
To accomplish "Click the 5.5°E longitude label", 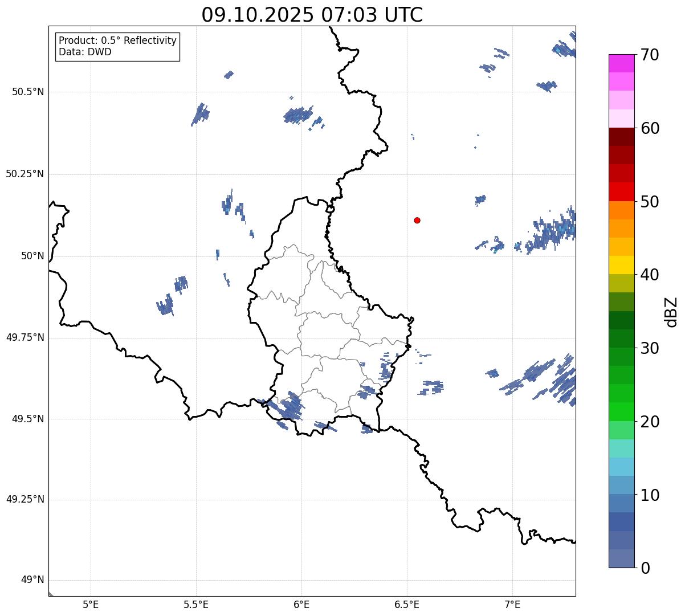I will click(196, 605).
